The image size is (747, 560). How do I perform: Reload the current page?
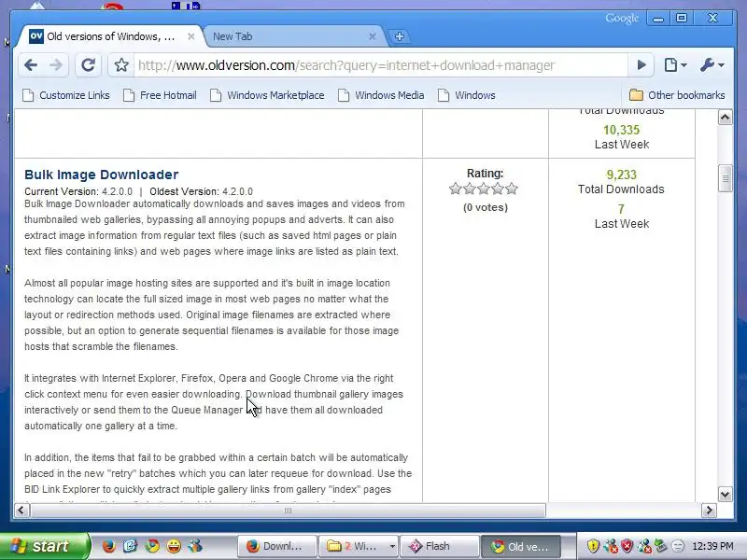[x=88, y=64]
